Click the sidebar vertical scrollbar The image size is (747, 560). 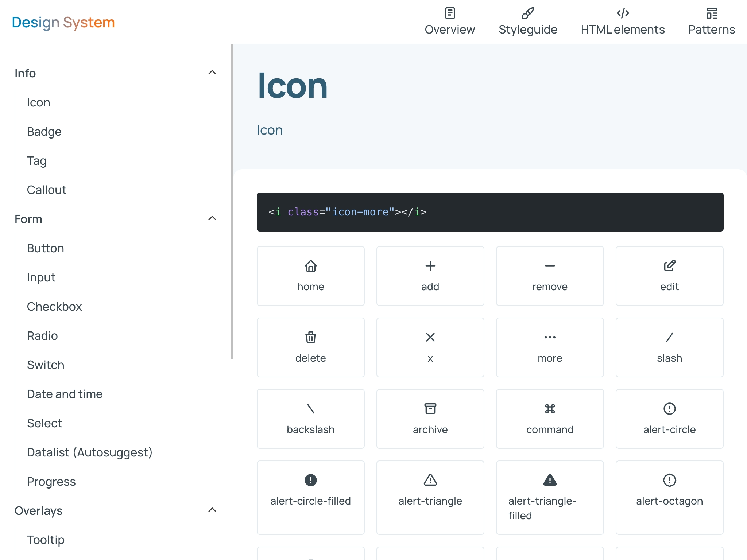[x=232, y=201]
